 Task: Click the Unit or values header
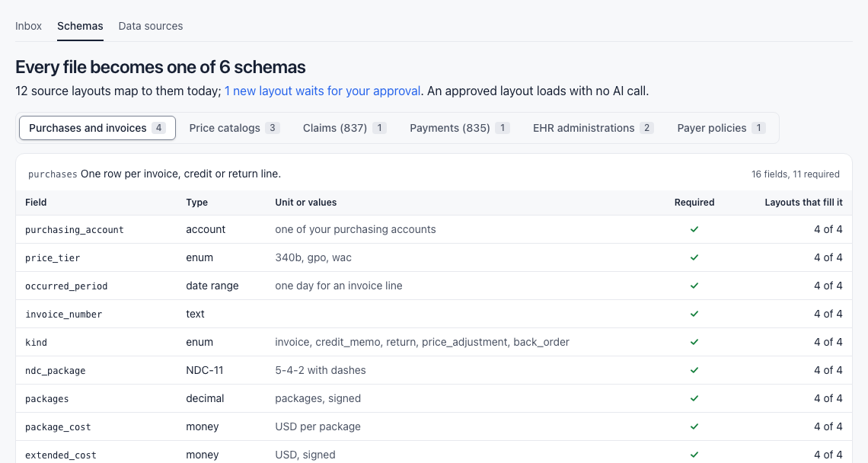click(x=305, y=202)
